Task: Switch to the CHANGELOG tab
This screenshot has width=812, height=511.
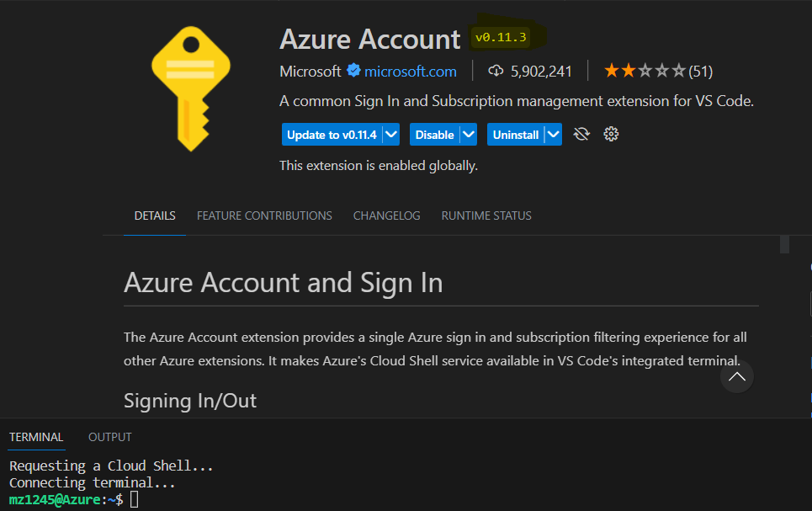Action: click(386, 216)
